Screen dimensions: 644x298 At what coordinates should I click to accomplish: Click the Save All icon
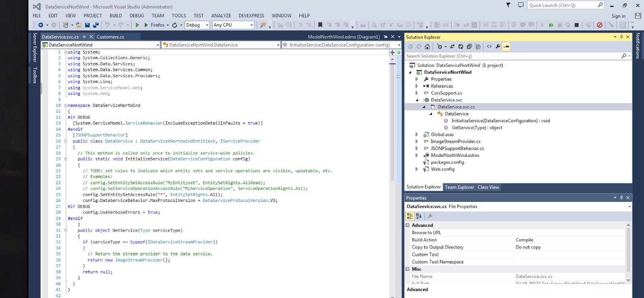pos(96,25)
